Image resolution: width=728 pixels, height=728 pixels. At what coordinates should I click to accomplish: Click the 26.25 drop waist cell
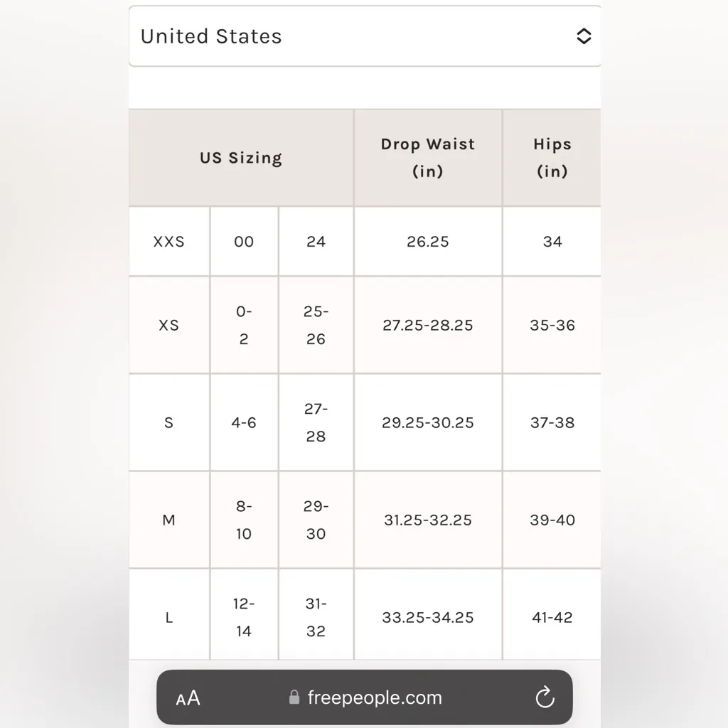(428, 242)
